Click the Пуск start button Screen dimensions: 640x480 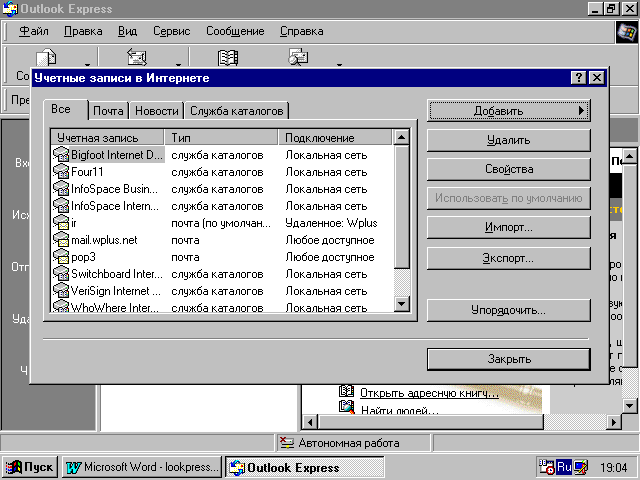click(x=30, y=467)
